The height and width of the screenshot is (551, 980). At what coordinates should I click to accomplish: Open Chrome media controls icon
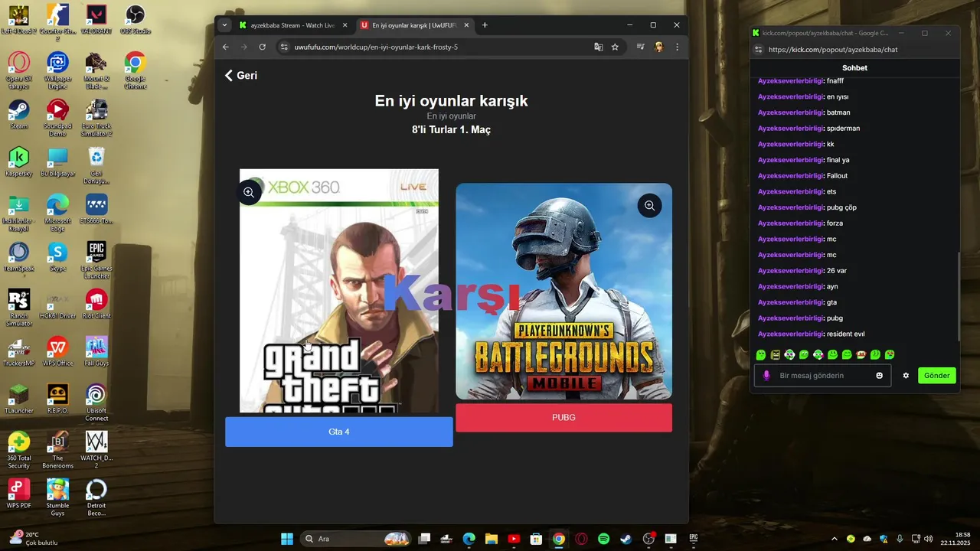coord(640,47)
